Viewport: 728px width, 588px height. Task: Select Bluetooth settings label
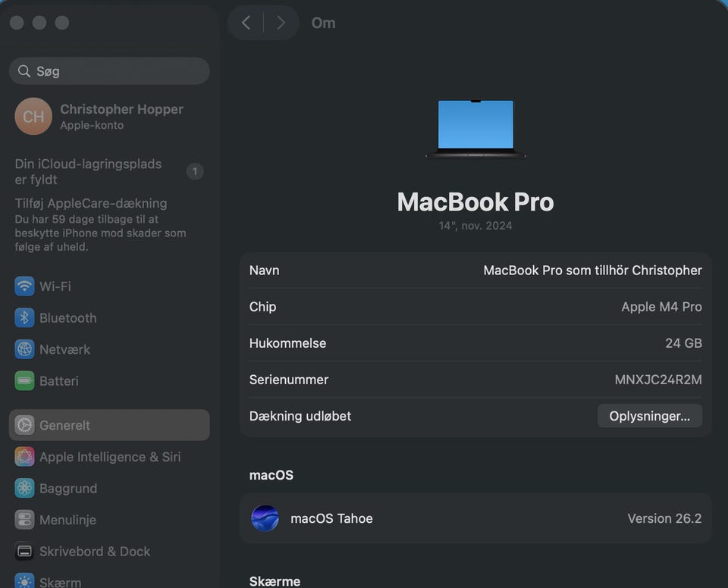[x=68, y=318]
